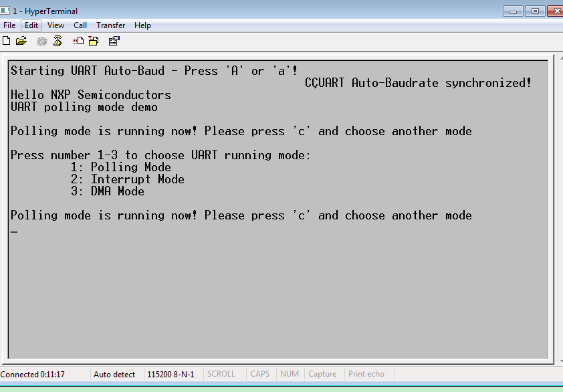Click the terminal scrollbar up arrow

(x=560, y=58)
